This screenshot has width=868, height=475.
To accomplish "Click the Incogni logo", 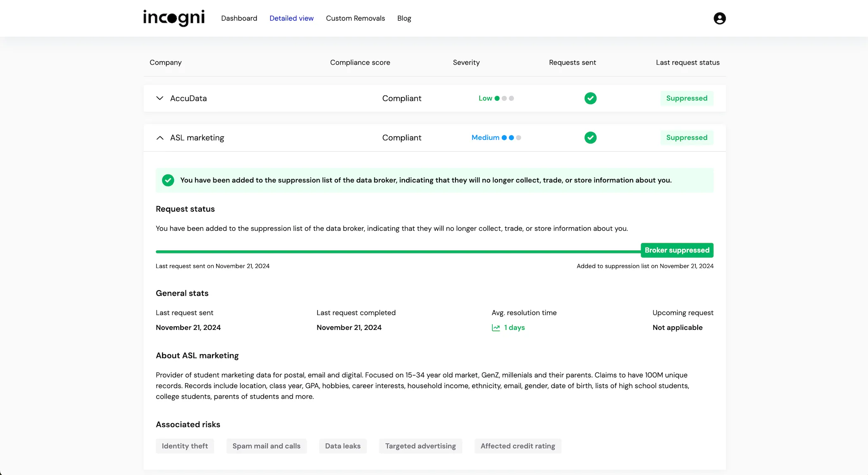I will point(174,18).
